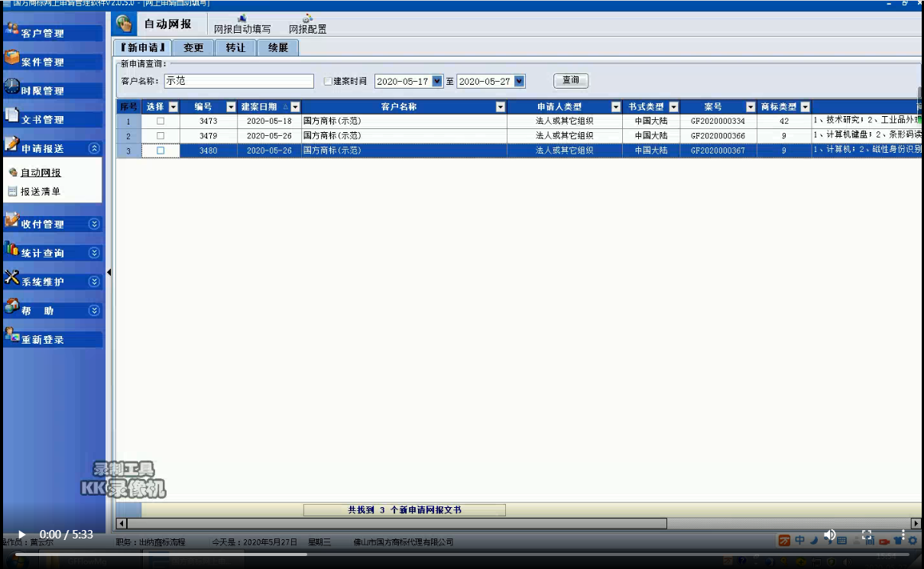Click the 自动网报 header hand icon
Screen dimensions: 924x569
point(125,24)
